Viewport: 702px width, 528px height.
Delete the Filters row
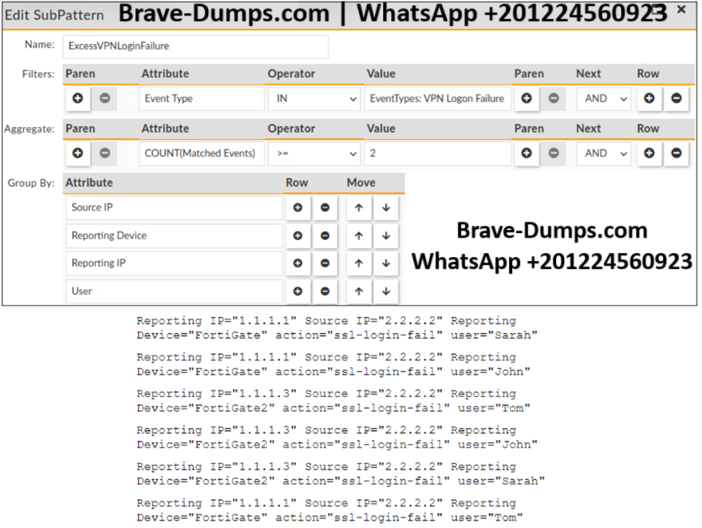677,99
